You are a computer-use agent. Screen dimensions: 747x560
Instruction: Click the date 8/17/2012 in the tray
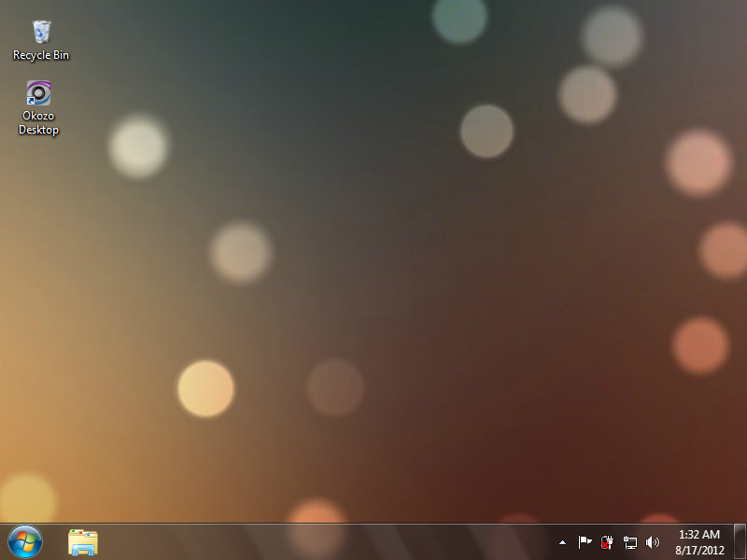(x=699, y=550)
